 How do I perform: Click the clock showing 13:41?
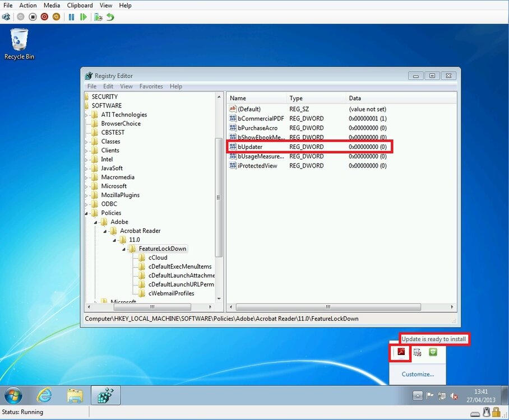[x=481, y=391]
